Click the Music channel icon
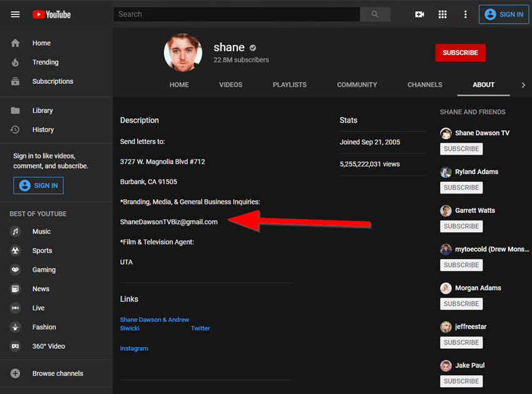 pyautogui.click(x=15, y=231)
